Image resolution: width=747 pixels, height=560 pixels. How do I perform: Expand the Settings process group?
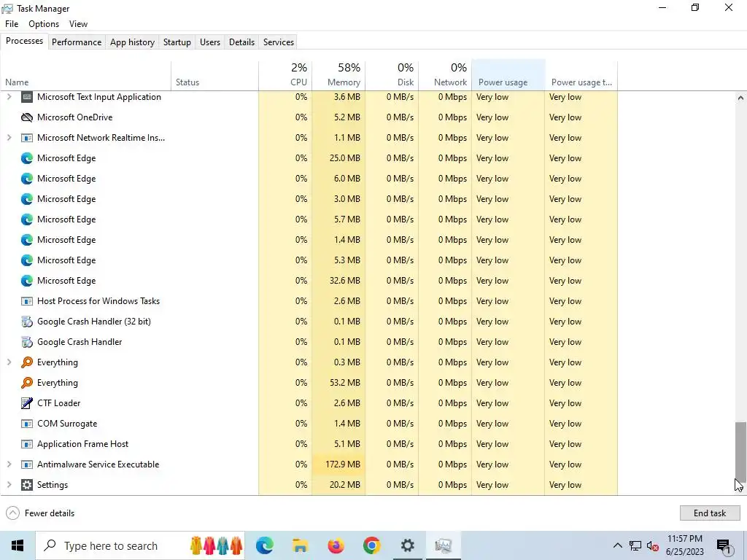pos(9,485)
